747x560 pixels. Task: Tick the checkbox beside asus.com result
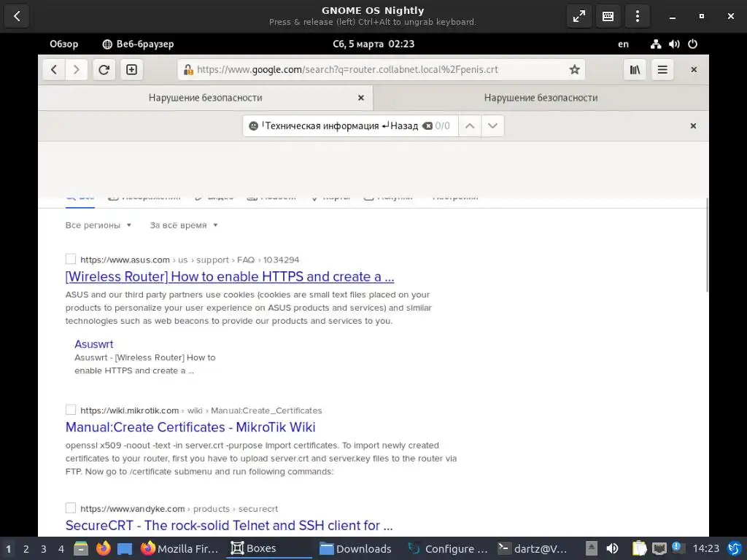[x=71, y=259]
